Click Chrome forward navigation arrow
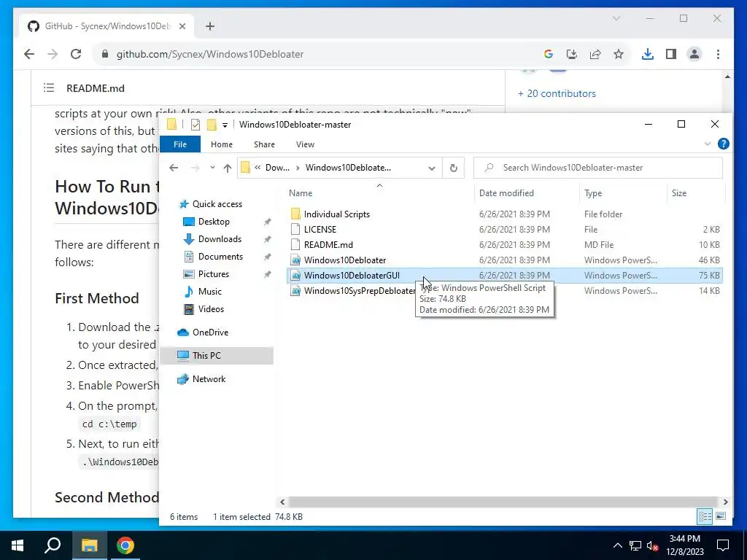Image resolution: width=747 pixels, height=560 pixels. click(53, 54)
